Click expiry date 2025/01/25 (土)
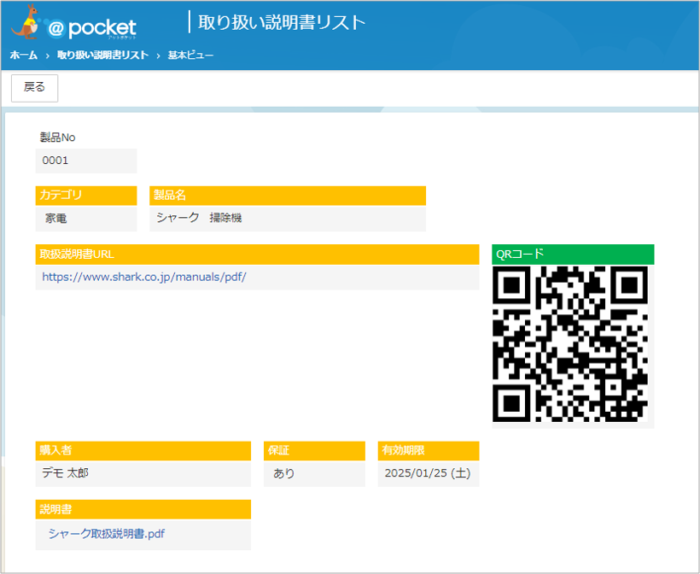This screenshot has height=574, width=700. coord(429,473)
